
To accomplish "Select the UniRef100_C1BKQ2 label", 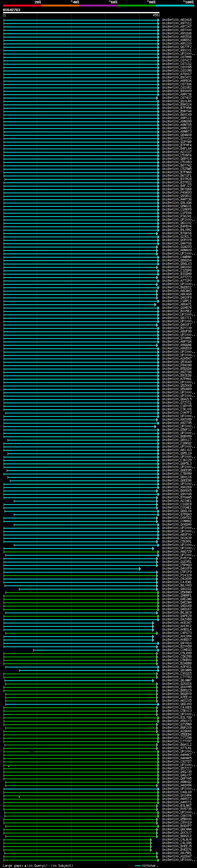I will [177, 443].
